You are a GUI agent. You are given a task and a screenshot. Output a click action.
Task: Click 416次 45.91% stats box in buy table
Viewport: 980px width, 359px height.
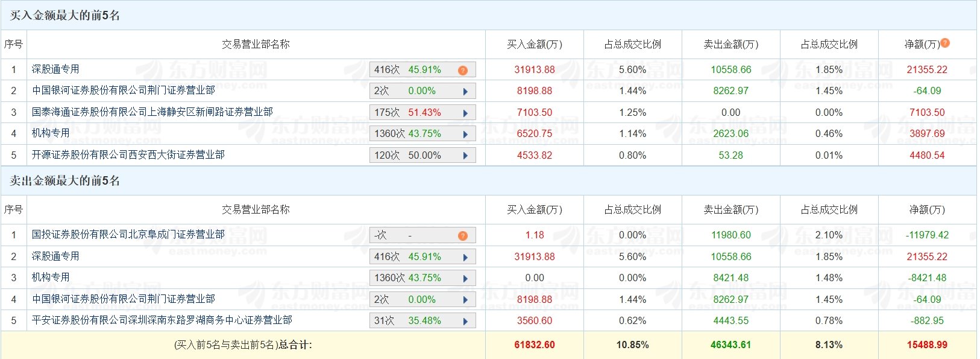coord(422,70)
